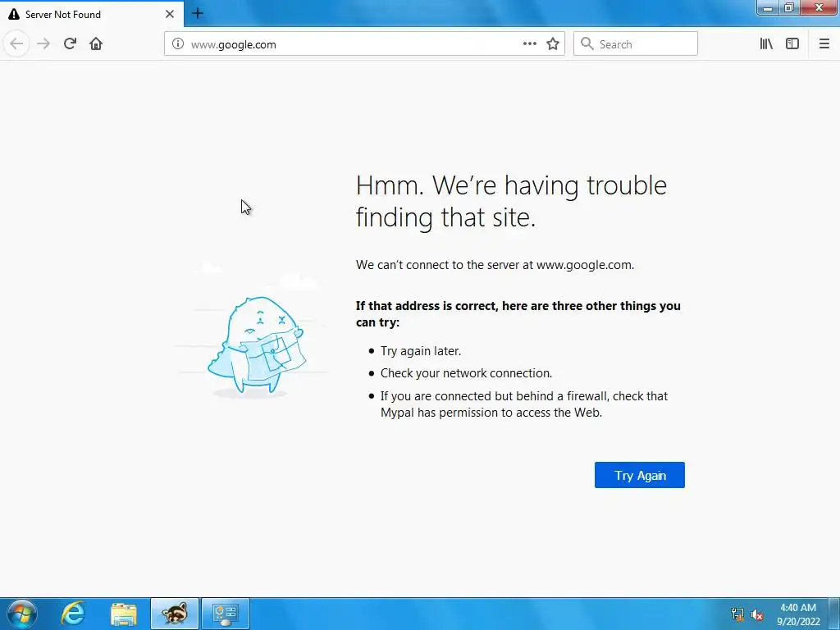Open a new tab with plus button
The height and width of the screenshot is (630, 840).
[198, 13]
